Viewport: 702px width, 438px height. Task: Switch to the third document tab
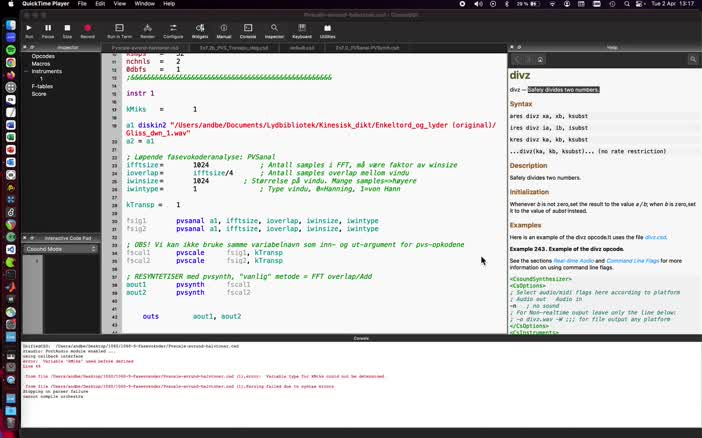302,47
